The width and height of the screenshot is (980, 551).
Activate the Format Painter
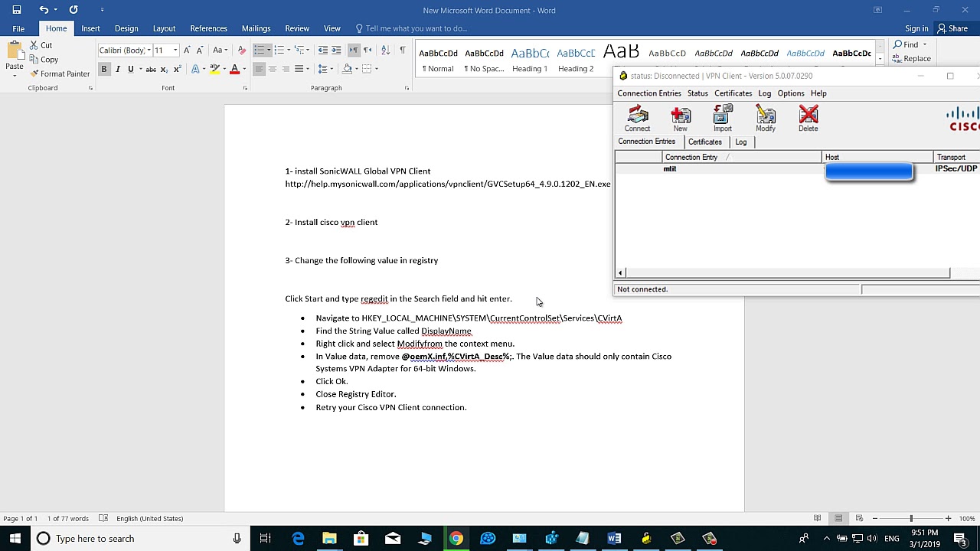click(60, 74)
